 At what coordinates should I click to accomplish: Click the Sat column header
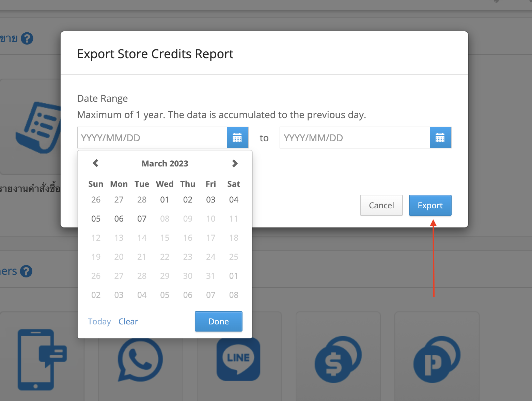(234, 184)
